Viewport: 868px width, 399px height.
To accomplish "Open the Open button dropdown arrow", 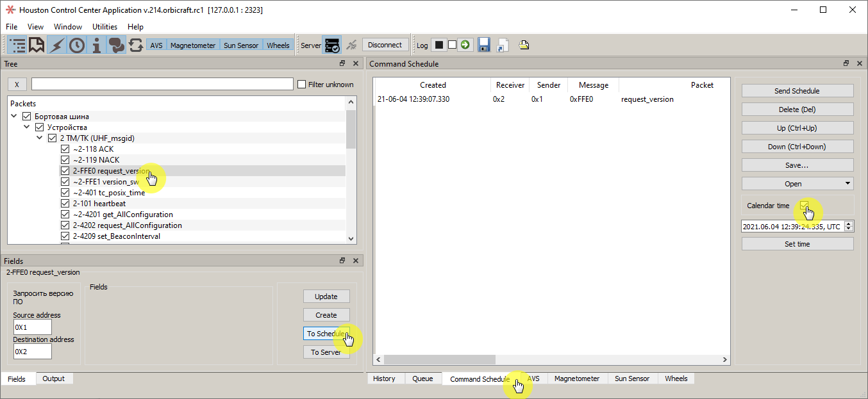I will click(x=847, y=183).
